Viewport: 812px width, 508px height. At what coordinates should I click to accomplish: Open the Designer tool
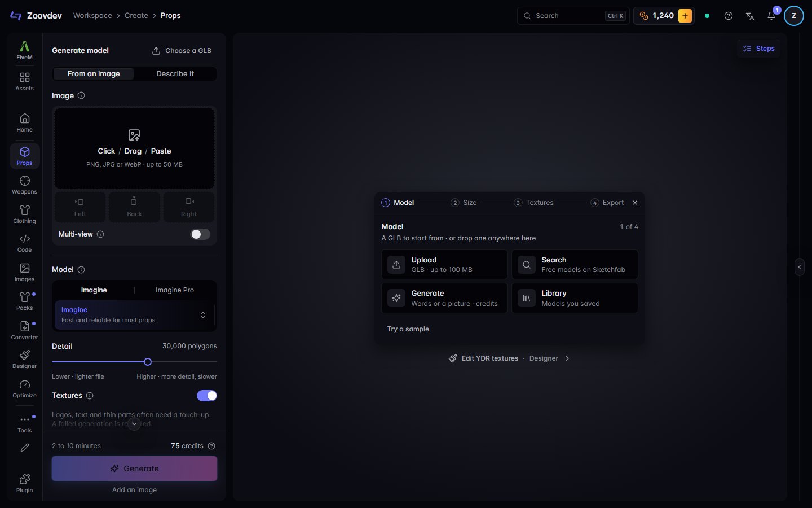24,359
